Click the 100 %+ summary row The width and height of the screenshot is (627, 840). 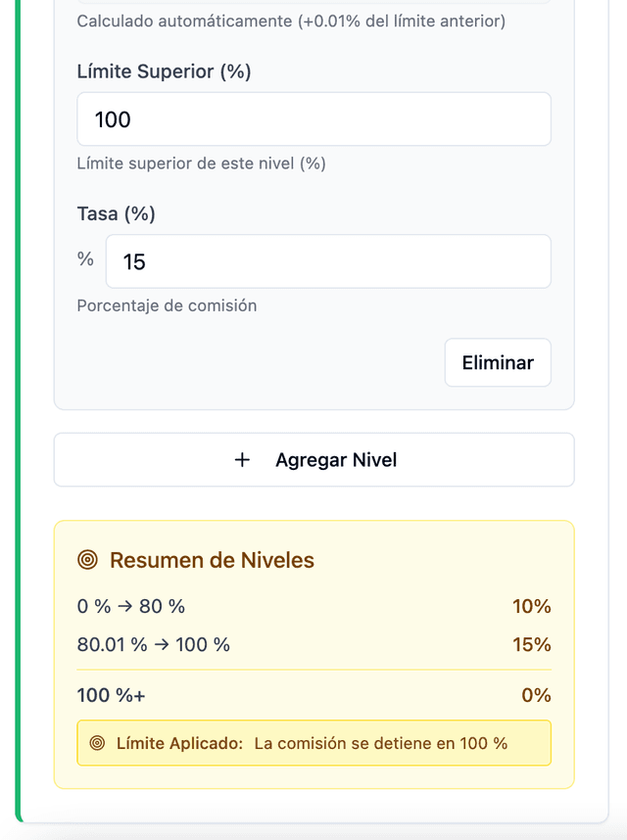[112, 695]
